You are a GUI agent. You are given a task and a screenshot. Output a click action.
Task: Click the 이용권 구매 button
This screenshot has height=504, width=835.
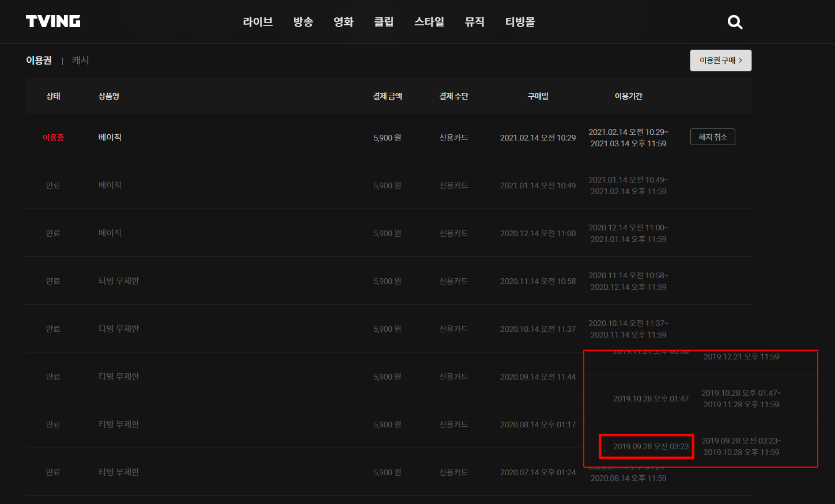(x=721, y=60)
